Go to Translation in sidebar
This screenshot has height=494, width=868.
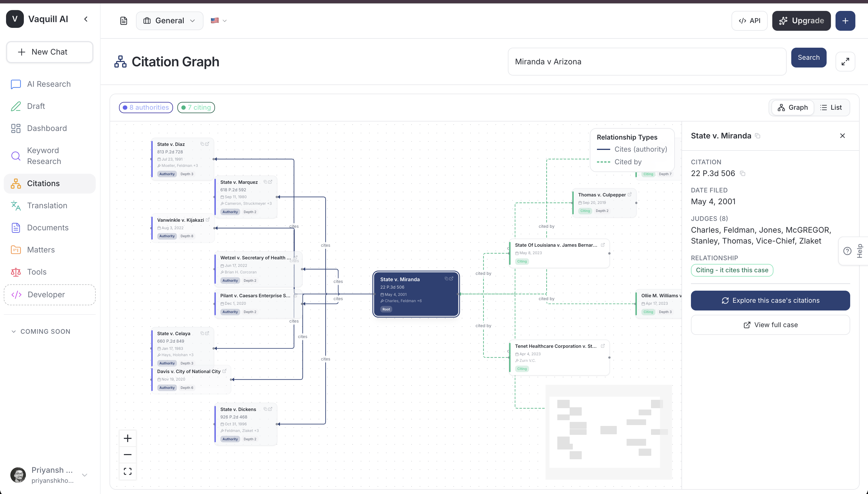click(47, 206)
